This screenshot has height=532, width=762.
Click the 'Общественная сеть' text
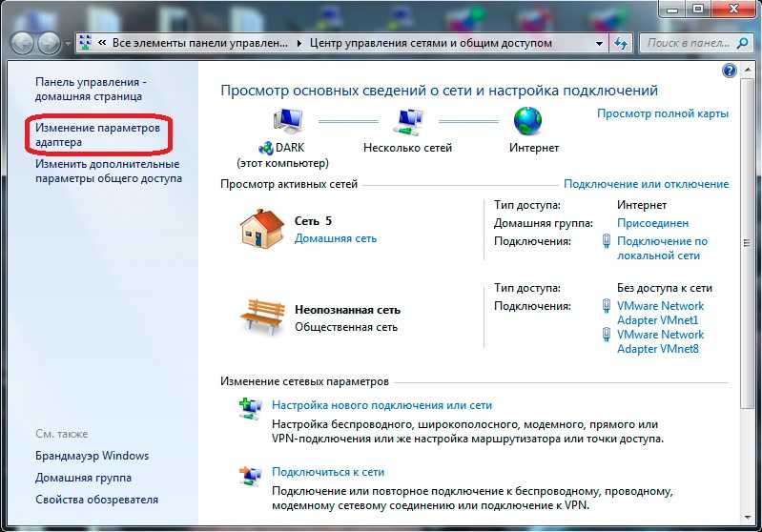coord(346,327)
